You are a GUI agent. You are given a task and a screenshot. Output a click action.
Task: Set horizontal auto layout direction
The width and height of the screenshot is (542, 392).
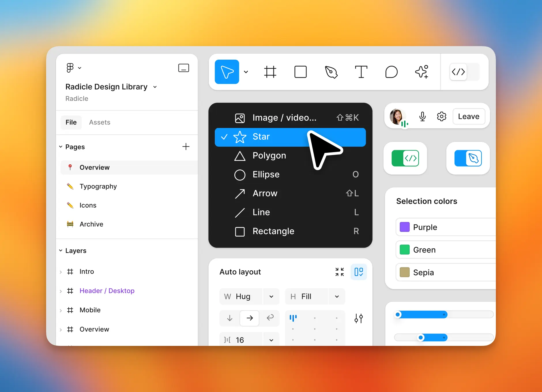coord(250,318)
